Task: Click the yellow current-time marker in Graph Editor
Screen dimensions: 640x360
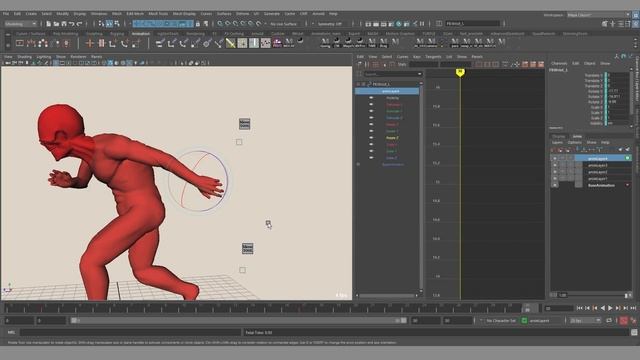Action: tap(460, 72)
